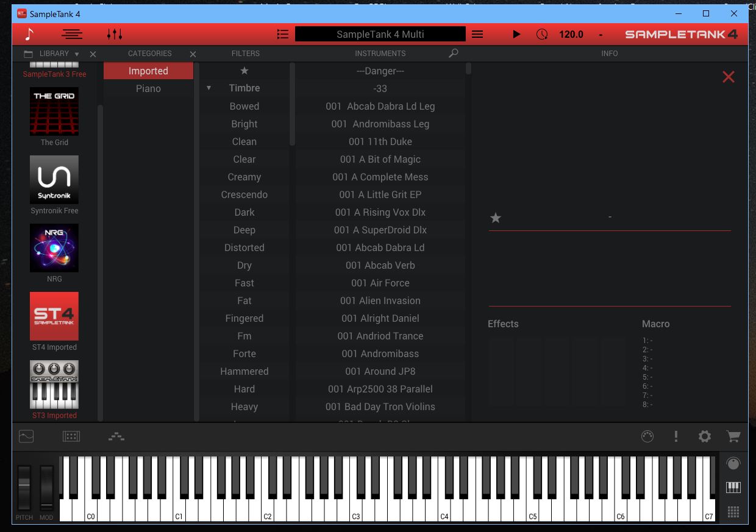
Task: Open the library folder icon
Action: tap(28, 54)
